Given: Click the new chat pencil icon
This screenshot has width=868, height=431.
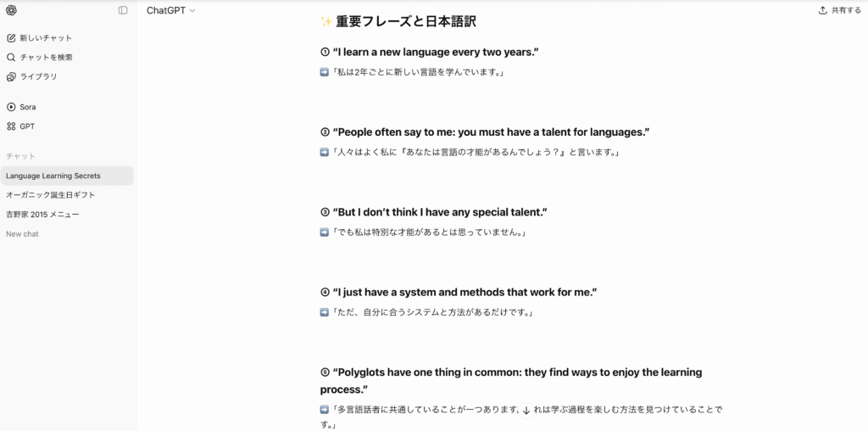Looking at the screenshot, I should coord(11,38).
